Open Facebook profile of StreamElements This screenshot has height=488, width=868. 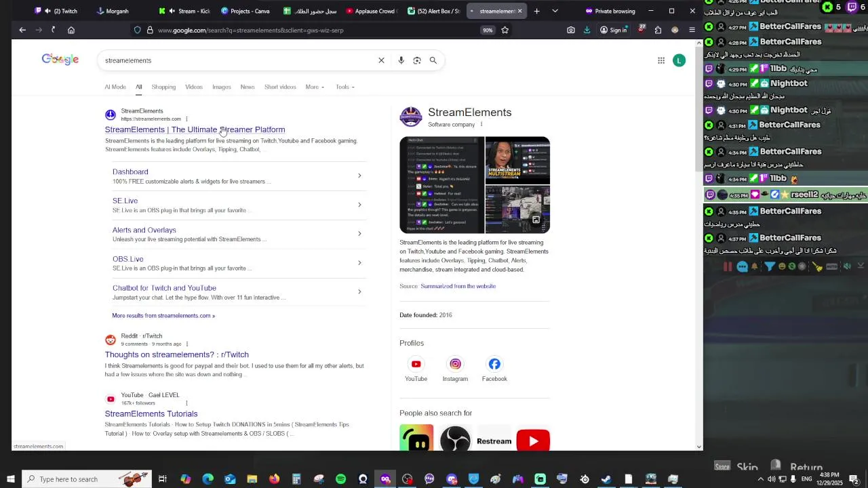pyautogui.click(x=494, y=370)
